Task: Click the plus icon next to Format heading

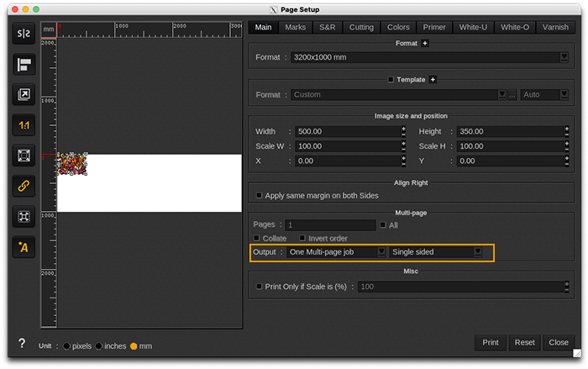Action: coord(424,43)
